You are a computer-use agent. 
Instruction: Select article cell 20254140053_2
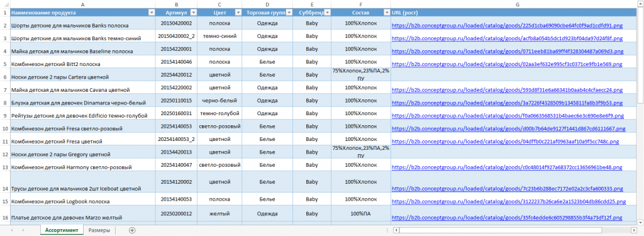click(x=177, y=139)
